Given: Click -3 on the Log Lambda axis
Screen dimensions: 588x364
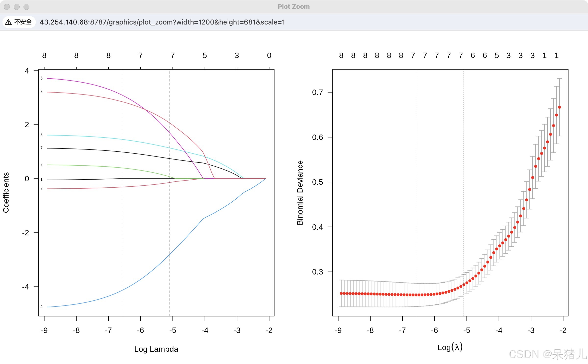Looking at the screenshot, I should (x=237, y=330).
